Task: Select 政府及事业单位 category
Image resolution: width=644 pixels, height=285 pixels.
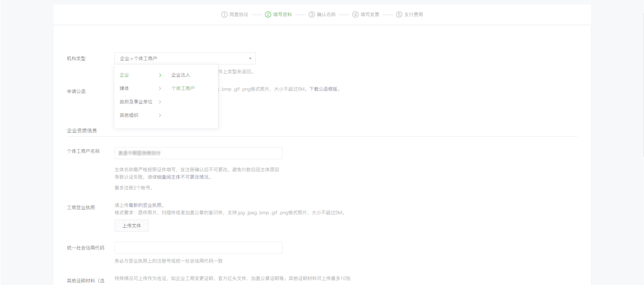Action: tap(136, 102)
